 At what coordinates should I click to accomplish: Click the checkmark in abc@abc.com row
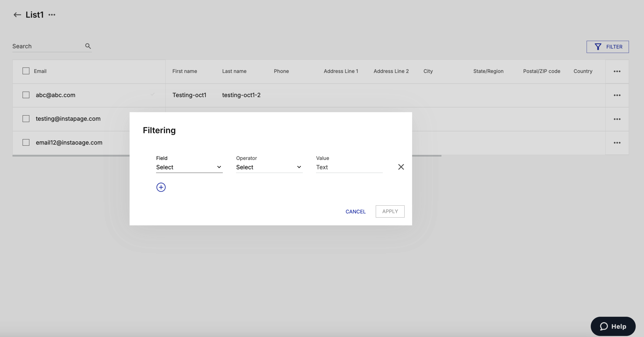153,94
